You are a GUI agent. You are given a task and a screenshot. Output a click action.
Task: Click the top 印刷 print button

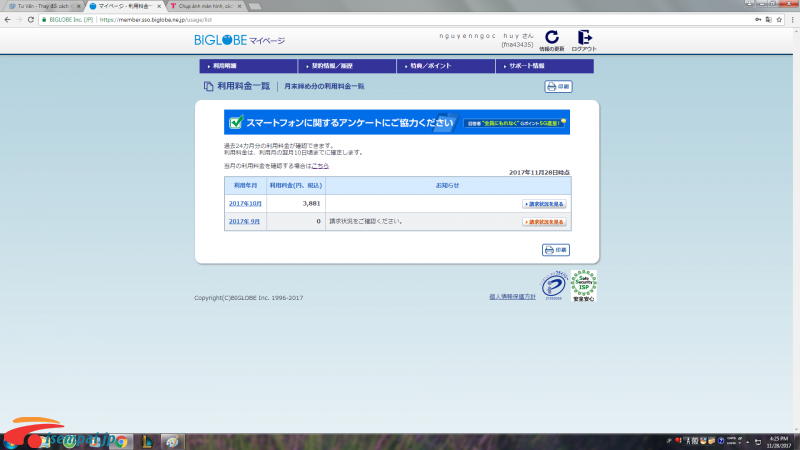point(558,87)
